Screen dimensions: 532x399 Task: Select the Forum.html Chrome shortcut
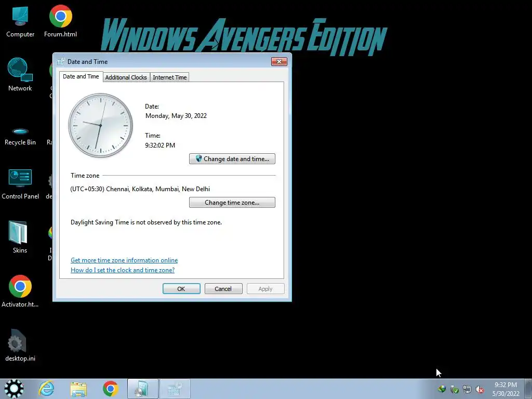click(x=60, y=21)
